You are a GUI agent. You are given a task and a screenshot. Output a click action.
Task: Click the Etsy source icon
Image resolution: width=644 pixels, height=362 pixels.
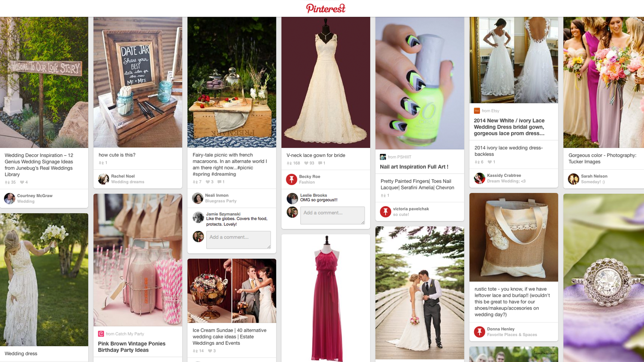pyautogui.click(x=477, y=111)
